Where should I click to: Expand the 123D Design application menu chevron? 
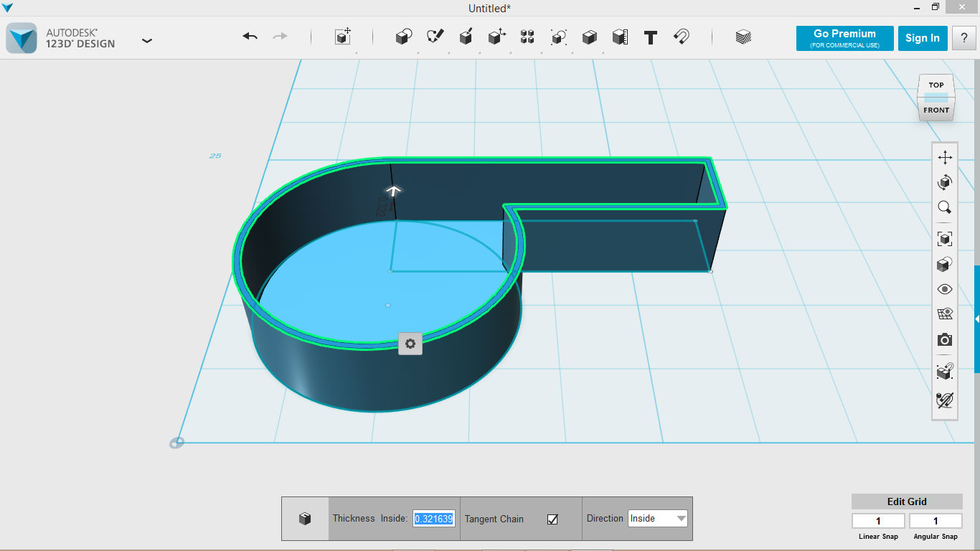(x=147, y=41)
